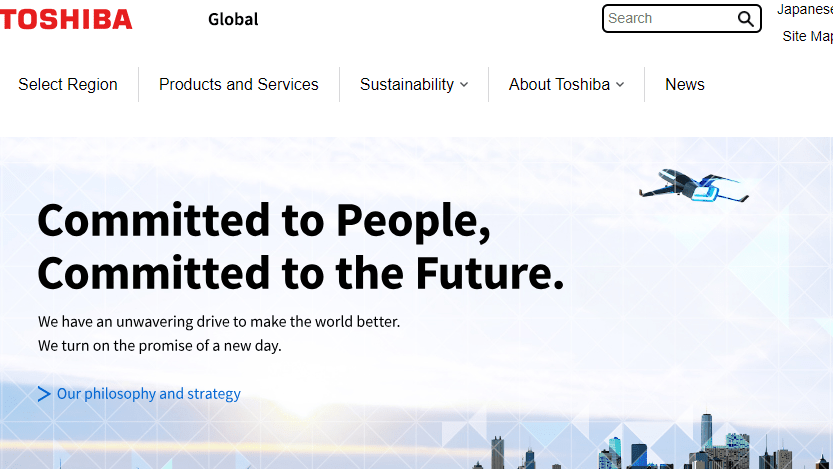Viewport: 834px width, 469px height.
Task: Select the Sustainability menu label
Action: [407, 85]
